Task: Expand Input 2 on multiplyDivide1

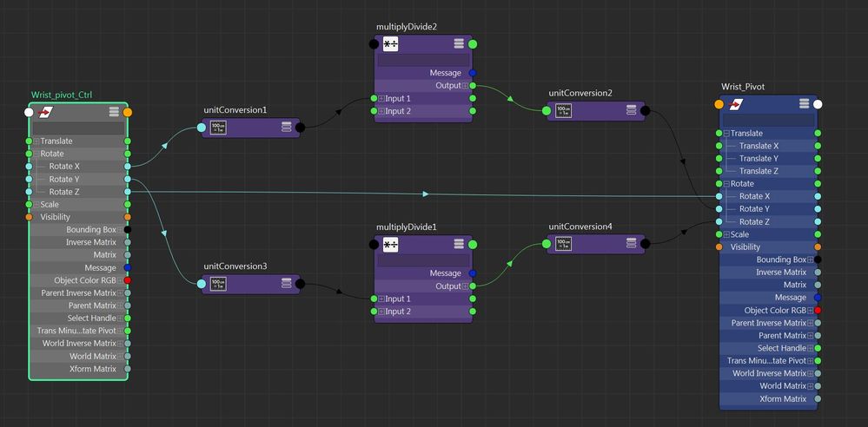Action: coord(381,312)
